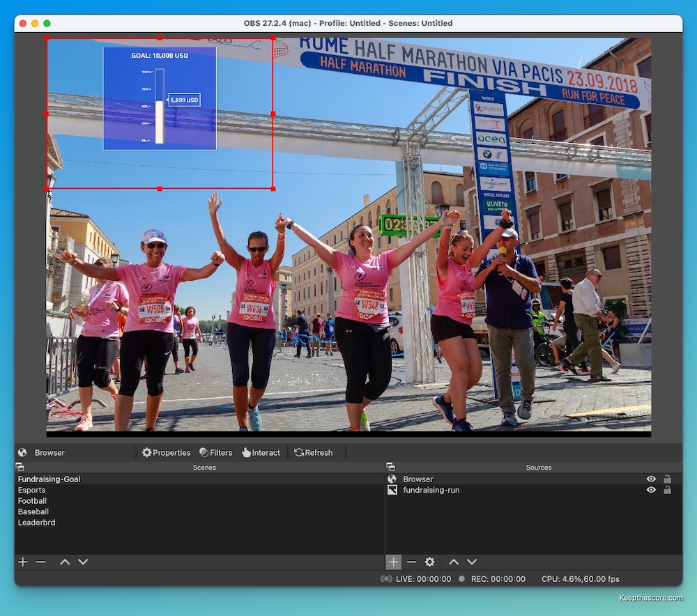
Task: Select the fundraising-run source row
Action: click(x=533, y=490)
